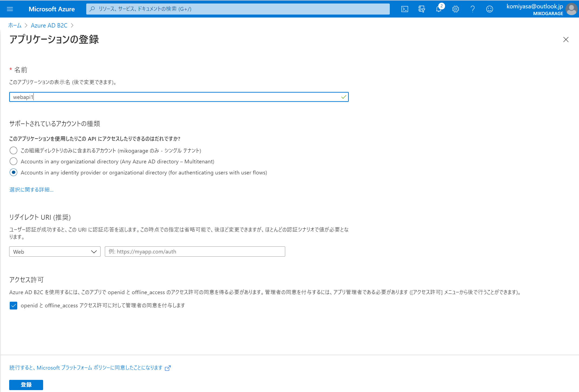Viewport: 579px width, 392px height.
Task: Open the notifications bell
Action: tap(439, 9)
